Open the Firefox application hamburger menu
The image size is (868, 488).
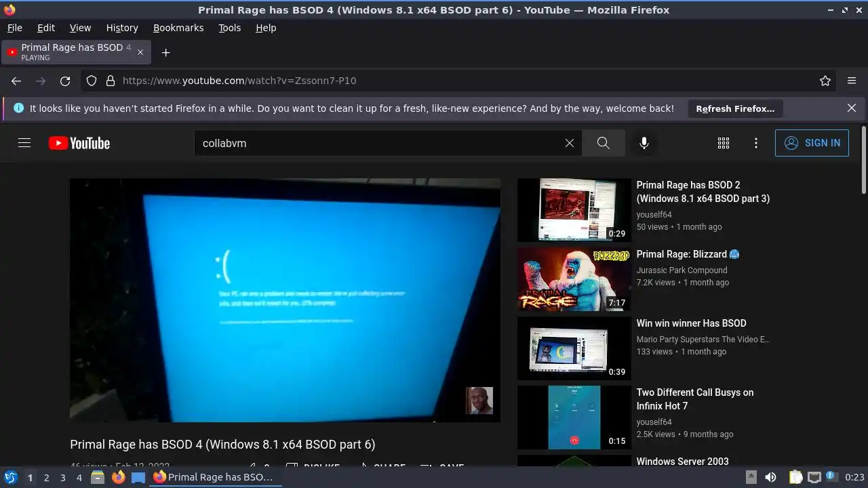click(x=852, y=81)
